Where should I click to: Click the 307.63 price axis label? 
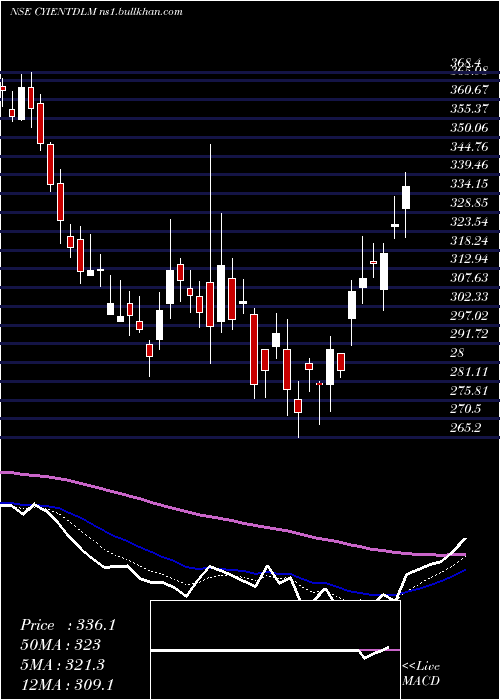pyautogui.click(x=469, y=279)
